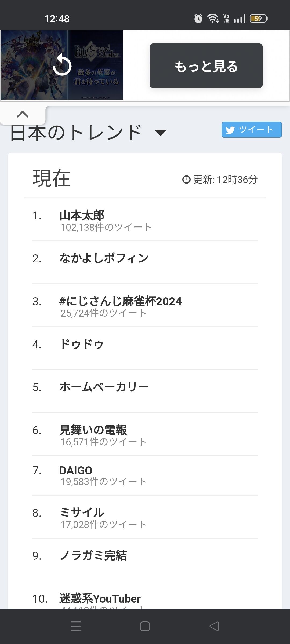Screen dimensions: 290x644
Task: Tap the Android back triangle icon
Action: point(214,626)
